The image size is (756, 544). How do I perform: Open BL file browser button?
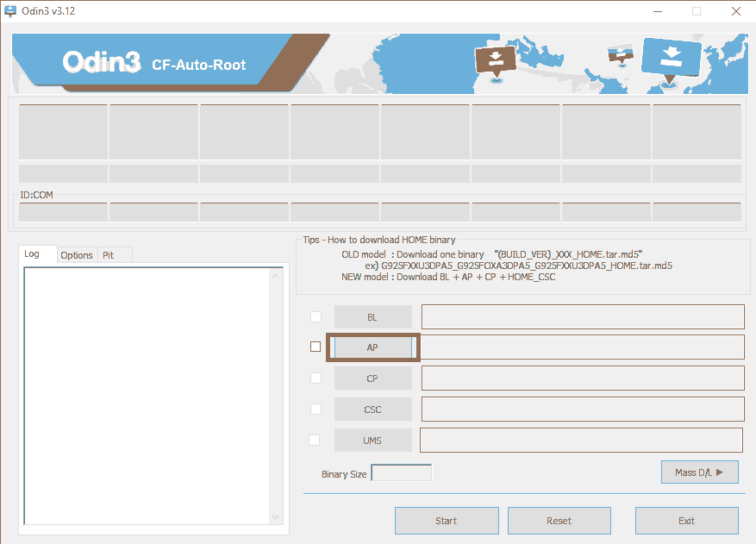tap(373, 317)
